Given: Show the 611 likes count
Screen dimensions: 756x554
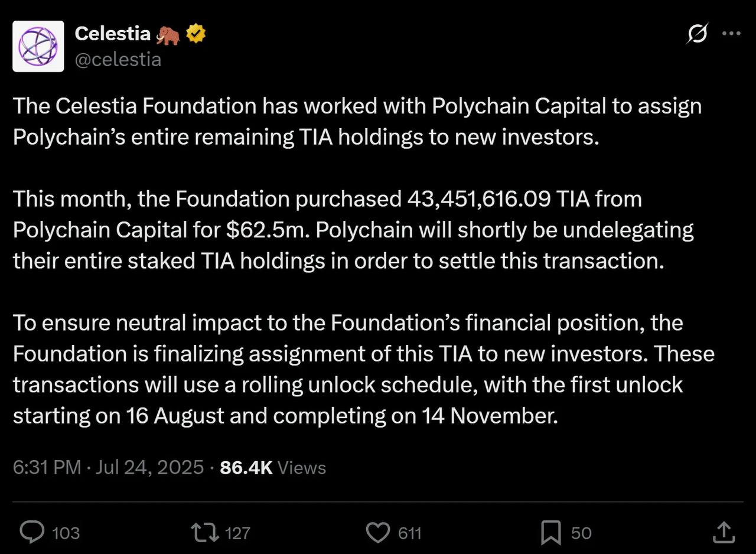Looking at the screenshot, I should click(x=409, y=533).
